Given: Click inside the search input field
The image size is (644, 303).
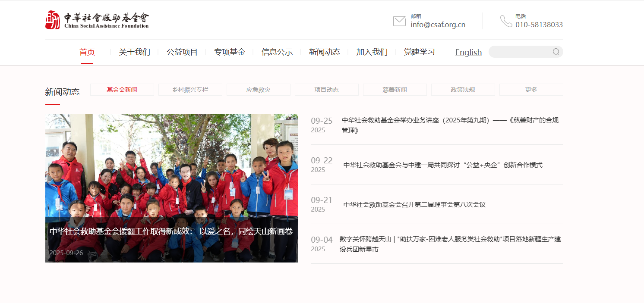Looking at the screenshot, I should [520, 52].
